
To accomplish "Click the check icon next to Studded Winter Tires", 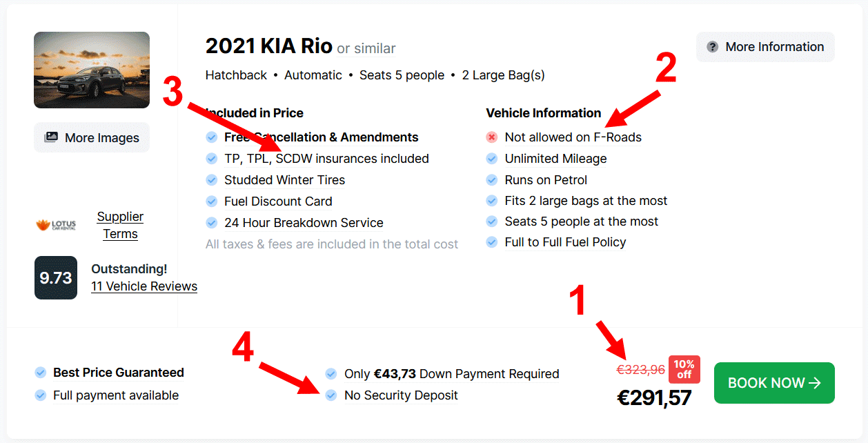I will point(212,180).
